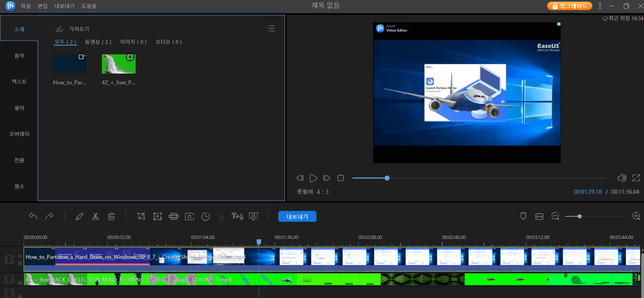Open the 내보내기 menu in menu bar
The image size is (644, 298).
pos(64,6)
